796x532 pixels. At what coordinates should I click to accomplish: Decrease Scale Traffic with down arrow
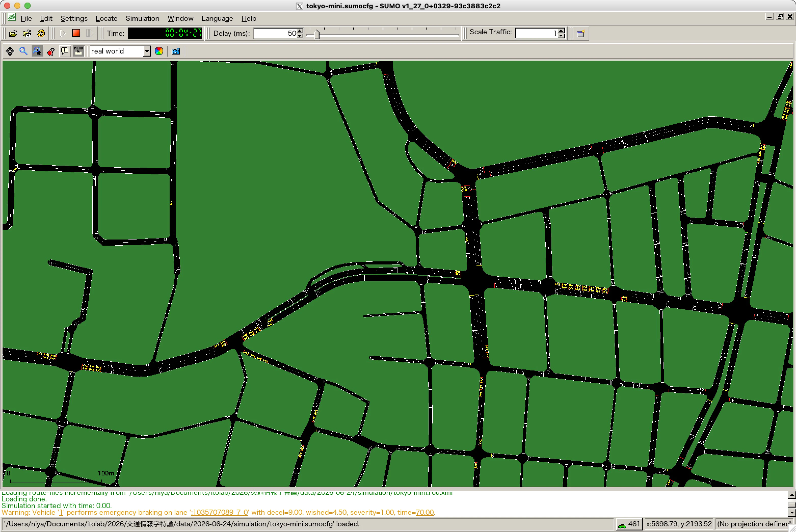point(561,36)
